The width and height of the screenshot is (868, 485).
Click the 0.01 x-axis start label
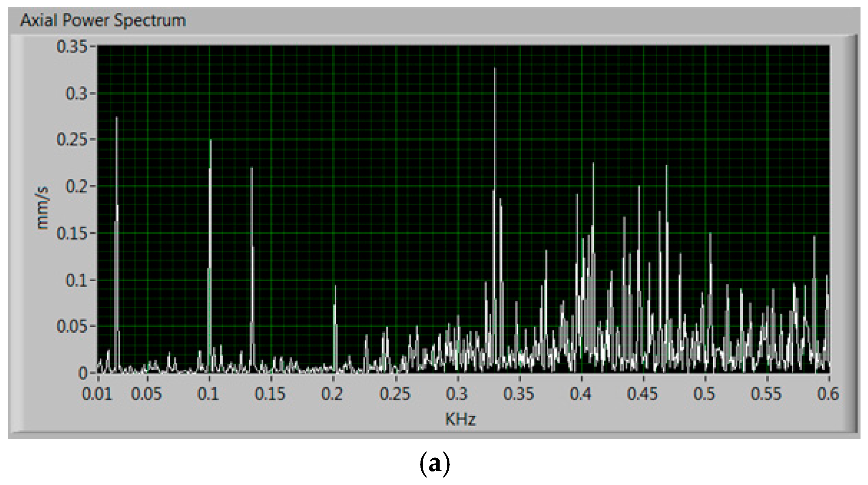pos(97,394)
